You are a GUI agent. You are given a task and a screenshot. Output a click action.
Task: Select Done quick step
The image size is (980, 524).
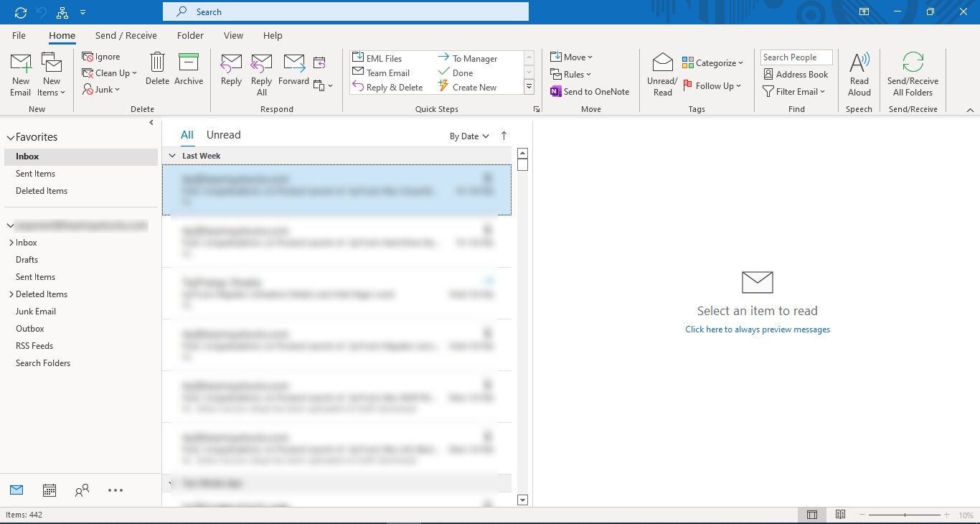[x=456, y=72]
